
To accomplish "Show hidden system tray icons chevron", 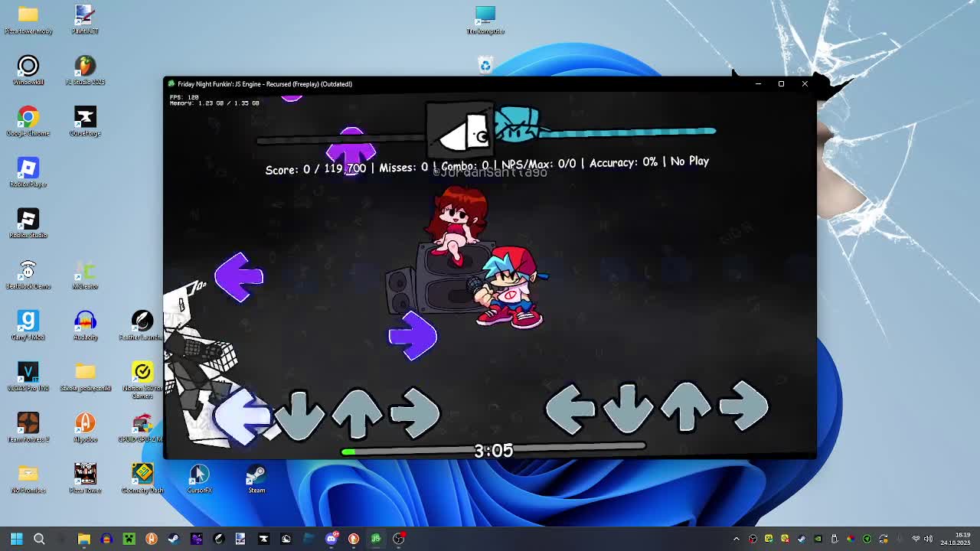I will pyautogui.click(x=737, y=539).
